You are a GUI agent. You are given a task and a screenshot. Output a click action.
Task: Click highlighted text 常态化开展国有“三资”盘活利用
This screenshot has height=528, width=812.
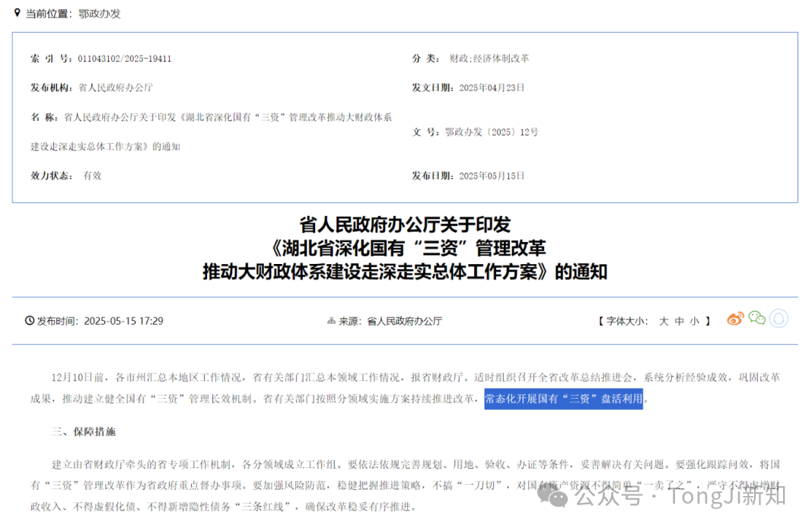(x=563, y=399)
